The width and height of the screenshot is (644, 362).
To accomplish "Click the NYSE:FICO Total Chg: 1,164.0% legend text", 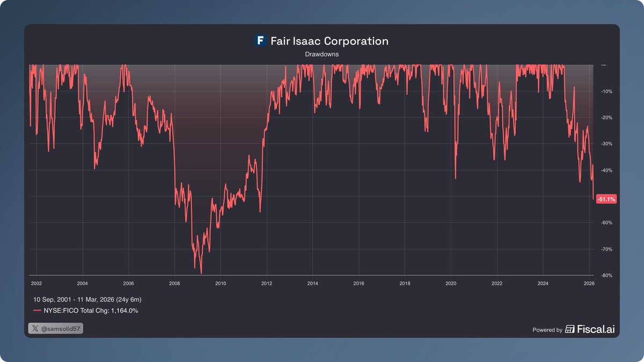I will (x=91, y=311).
